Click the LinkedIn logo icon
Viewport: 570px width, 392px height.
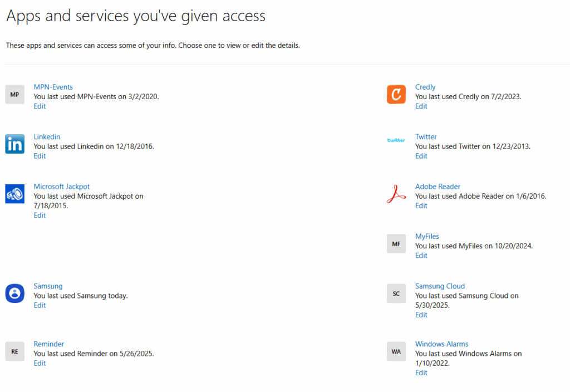(14, 144)
